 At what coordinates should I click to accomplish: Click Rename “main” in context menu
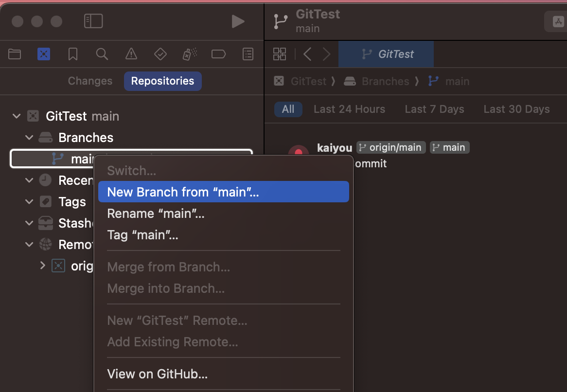coord(156,213)
